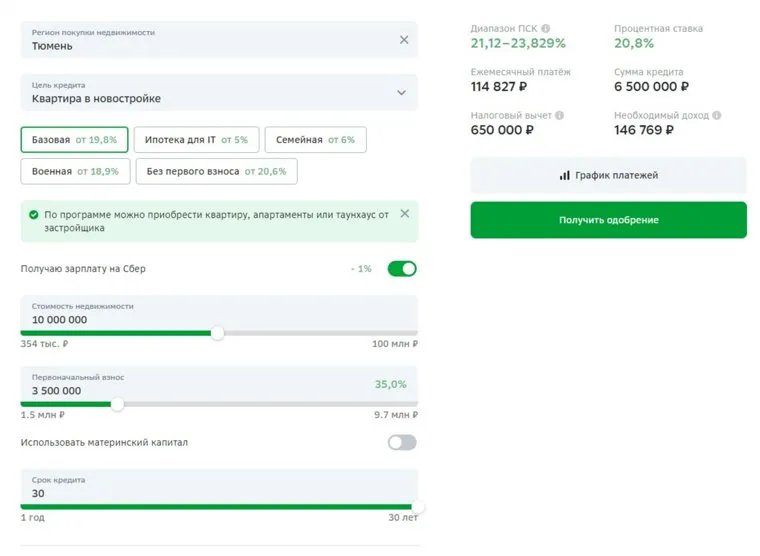Disable Получаю зарплату на Сбер toggle
Viewport: 760px width, 556px height.
click(402, 269)
